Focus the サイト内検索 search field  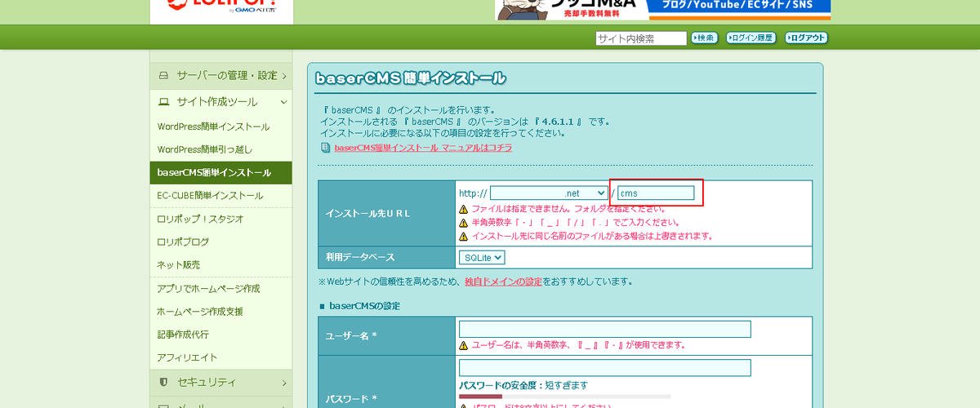click(640, 38)
